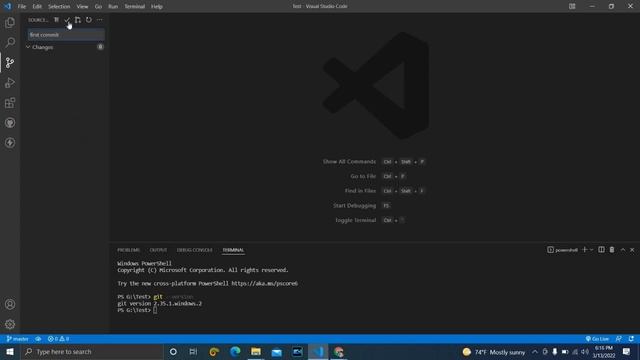Image resolution: width=640 pixels, height=360 pixels.
Task: Refresh the Source Control view
Action: [x=89, y=20]
